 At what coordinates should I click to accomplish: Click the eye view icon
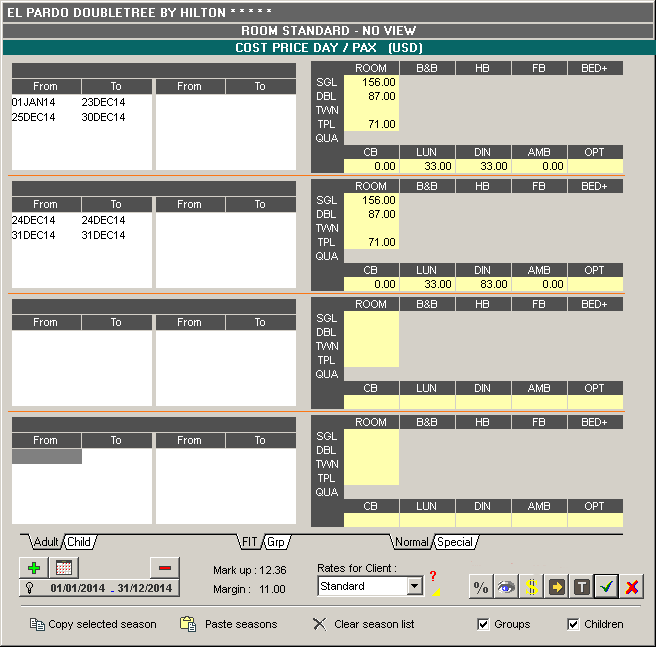pyautogui.click(x=506, y=587)
